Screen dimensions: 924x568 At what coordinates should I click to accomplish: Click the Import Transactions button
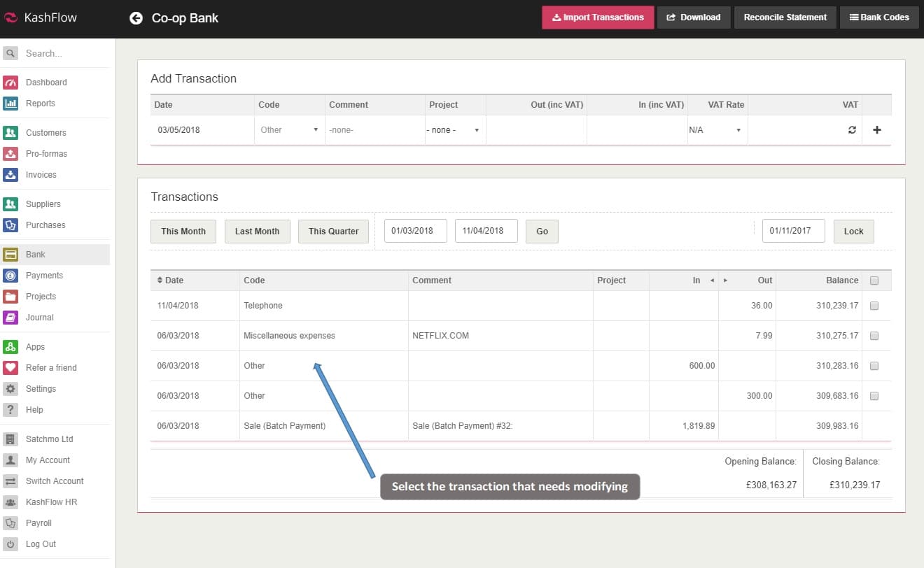[598, 17]
